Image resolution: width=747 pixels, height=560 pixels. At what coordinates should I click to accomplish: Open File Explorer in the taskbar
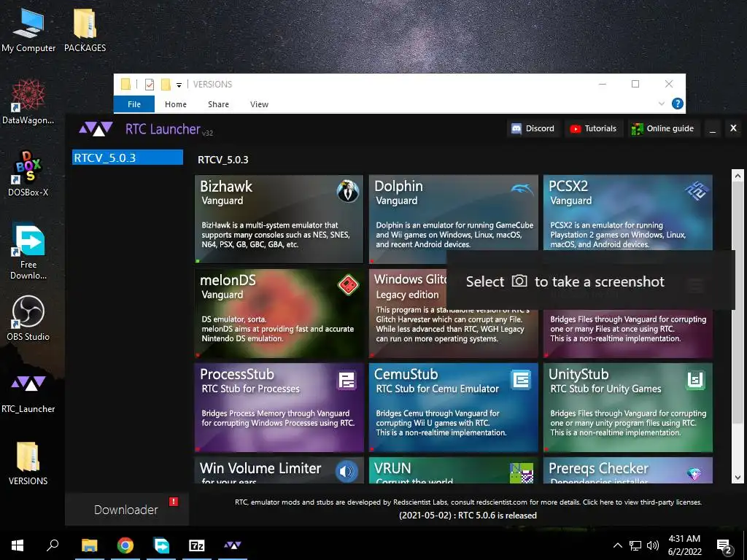[x=89, y=545]
